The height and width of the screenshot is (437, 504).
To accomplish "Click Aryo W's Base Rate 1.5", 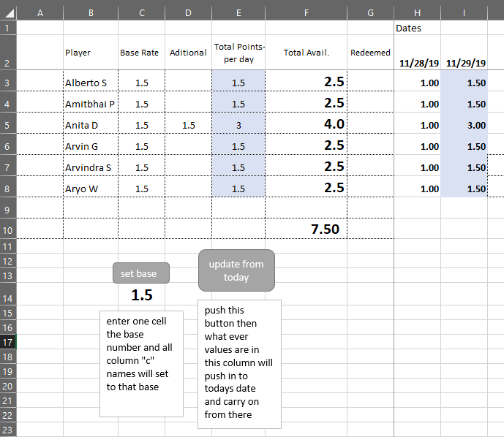I will pyautogui.click(x=141, y=186).
